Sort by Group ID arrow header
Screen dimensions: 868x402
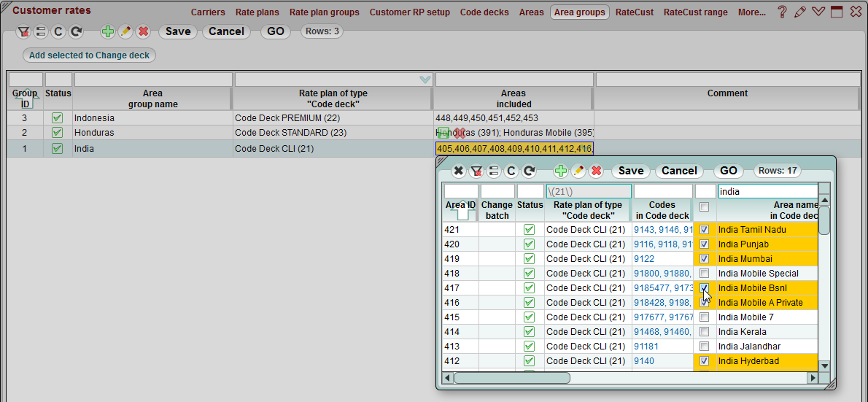(x=25, y=98)
